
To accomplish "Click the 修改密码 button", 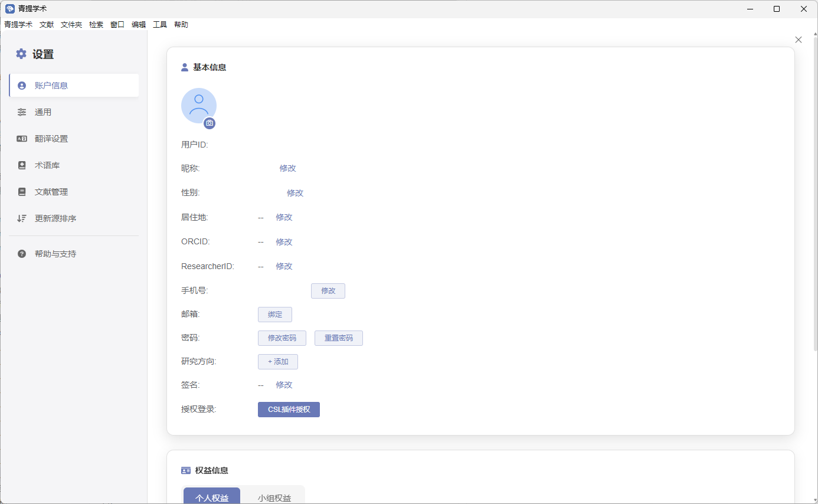I will pos(282,338).
